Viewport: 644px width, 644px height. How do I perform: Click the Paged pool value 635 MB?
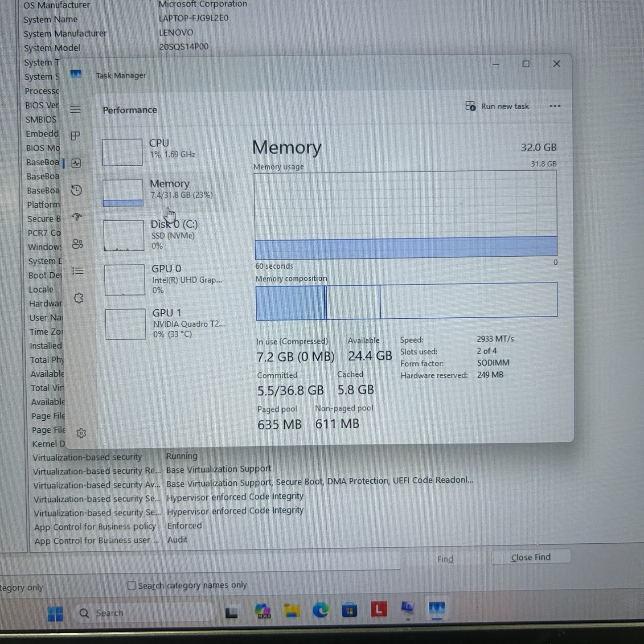pos(279,424)
